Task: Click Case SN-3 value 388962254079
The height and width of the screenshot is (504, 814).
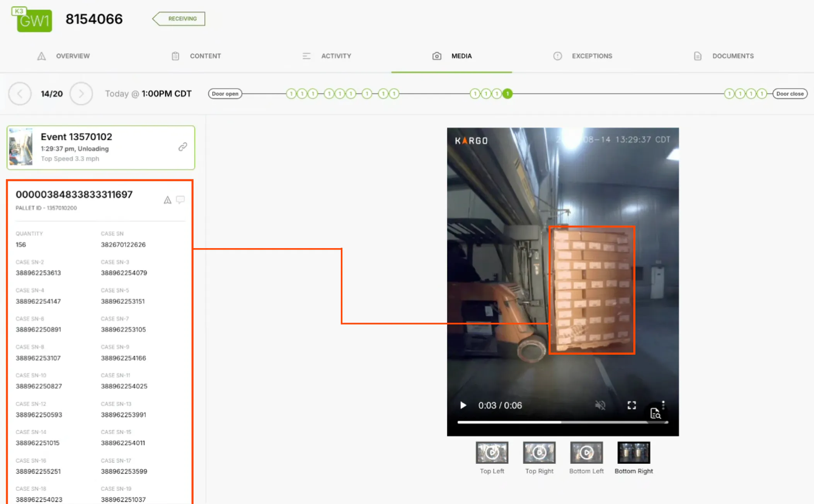Action: click(x=124, y=273)
